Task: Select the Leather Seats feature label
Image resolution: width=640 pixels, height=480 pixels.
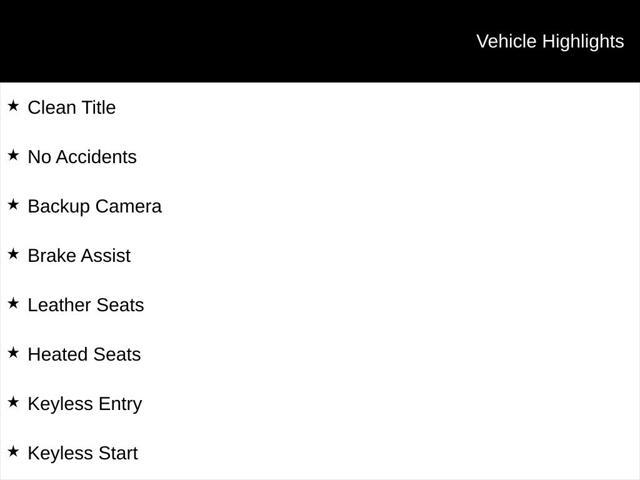Action: [86, 305]
